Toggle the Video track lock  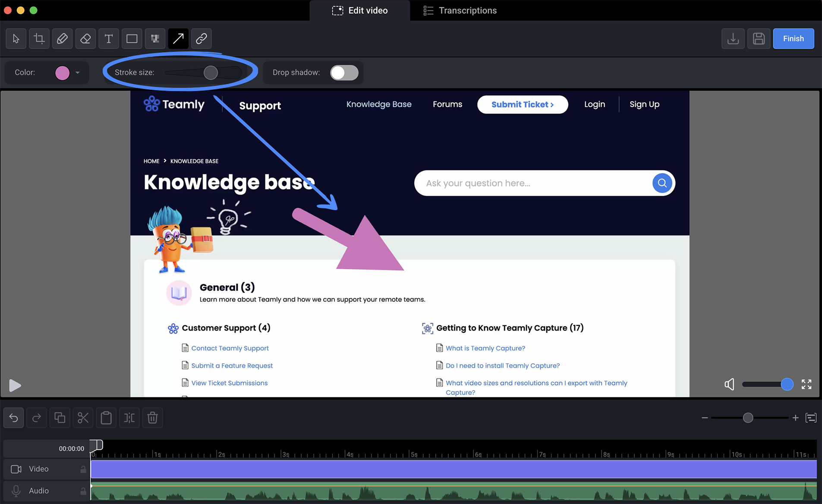pos(83,469)
